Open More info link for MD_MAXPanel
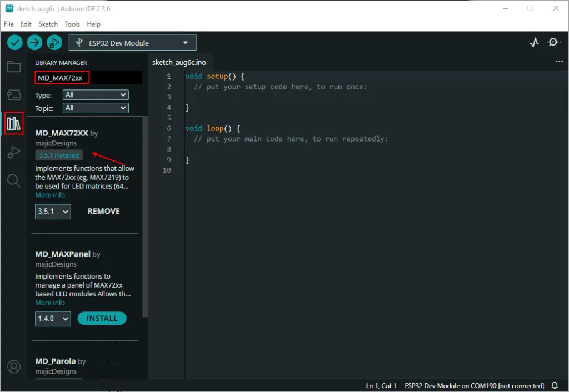Screen dimensions: 569x392 point(50,303)
